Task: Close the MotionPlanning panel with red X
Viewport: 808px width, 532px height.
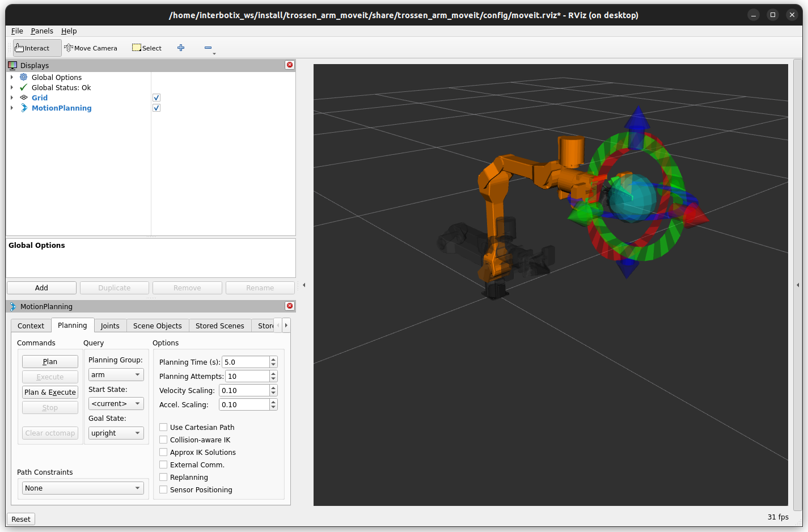Action: 290,306
